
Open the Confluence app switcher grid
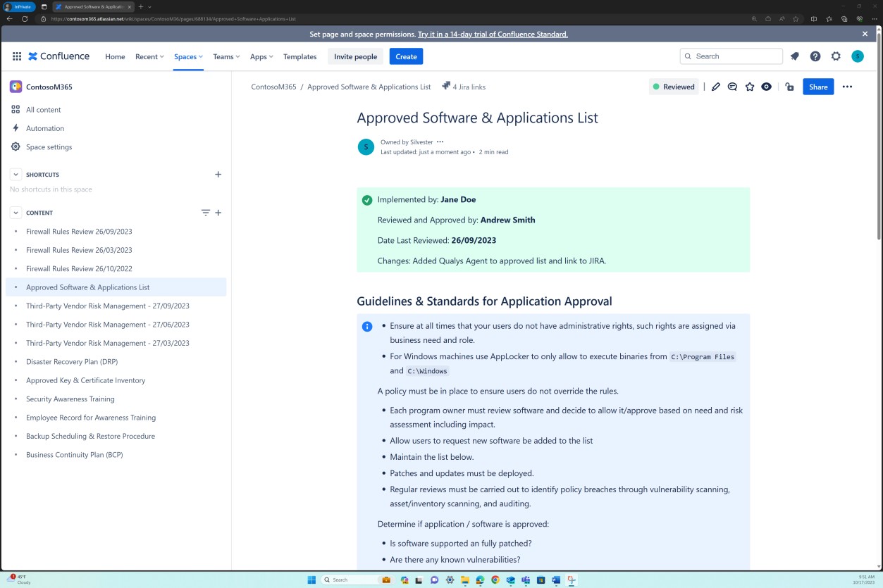(x=16, y=56)
